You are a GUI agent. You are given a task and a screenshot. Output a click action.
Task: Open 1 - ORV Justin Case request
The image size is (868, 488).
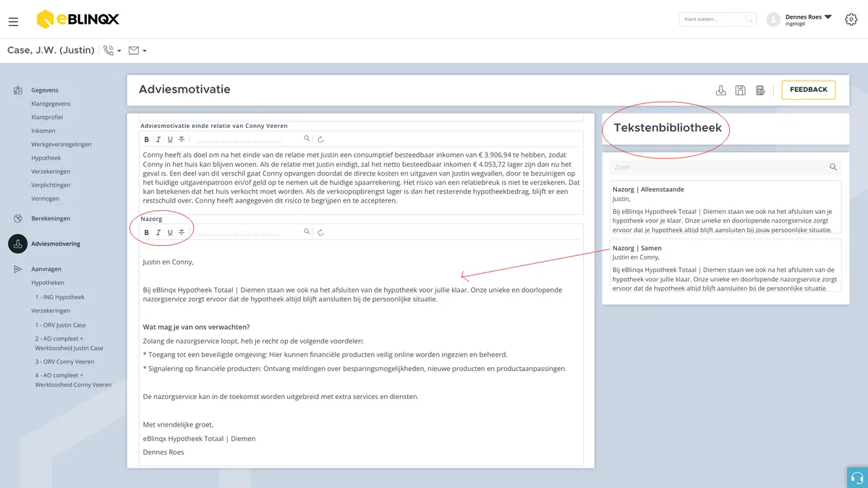(61, 325)
